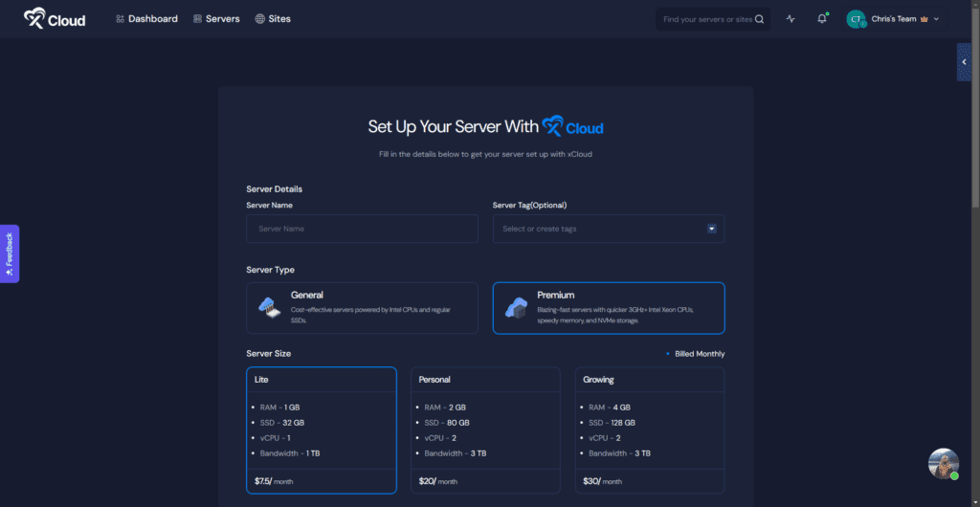Click the Server Name input field

(362, 229)
